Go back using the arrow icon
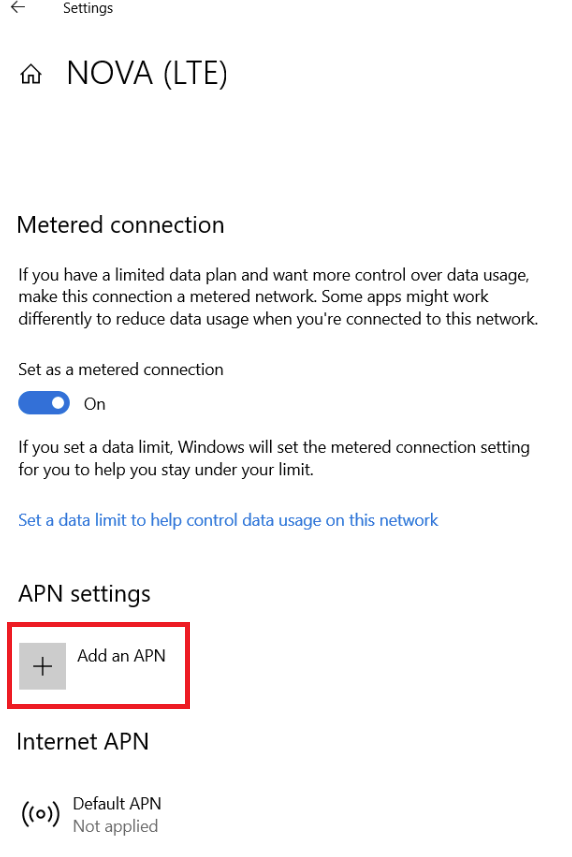This screenshot has height=857, width=572. [18, 7]
